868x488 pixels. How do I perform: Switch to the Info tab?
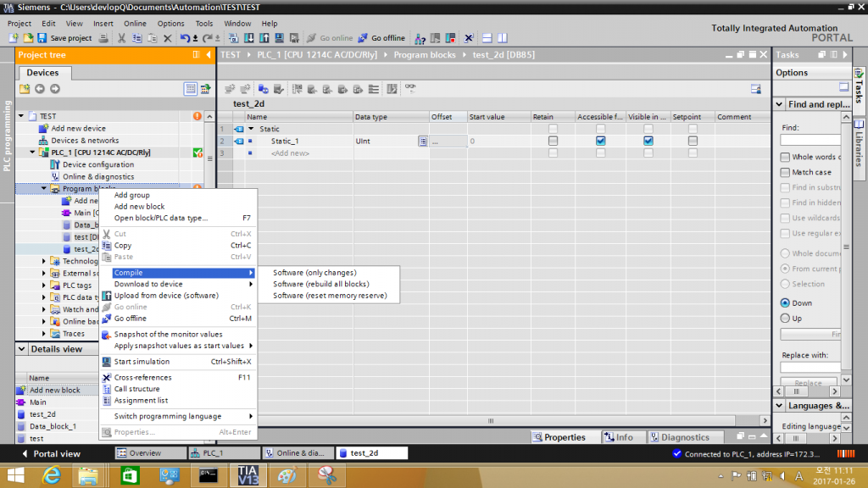point(623,437)
